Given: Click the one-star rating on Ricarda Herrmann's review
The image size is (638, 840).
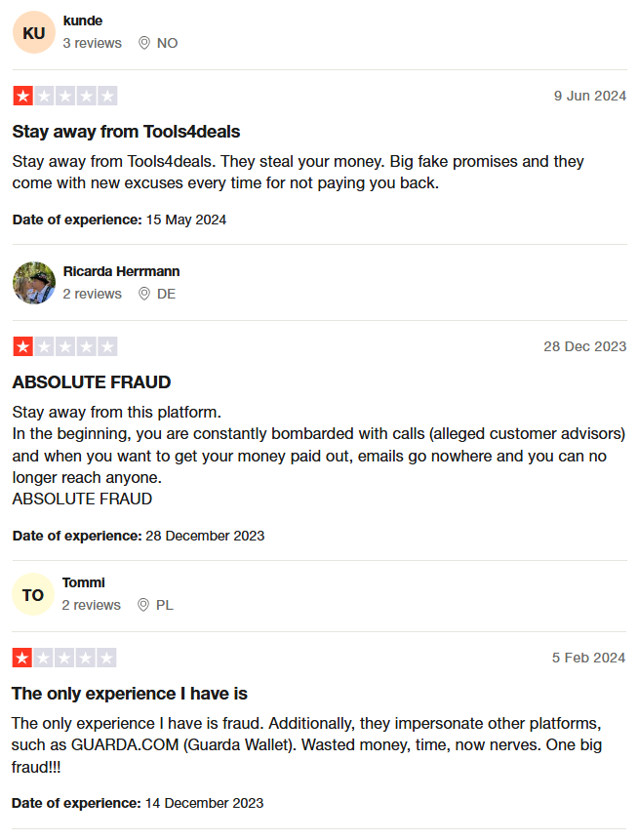Looking at the screenshot, I should (64, 346).
